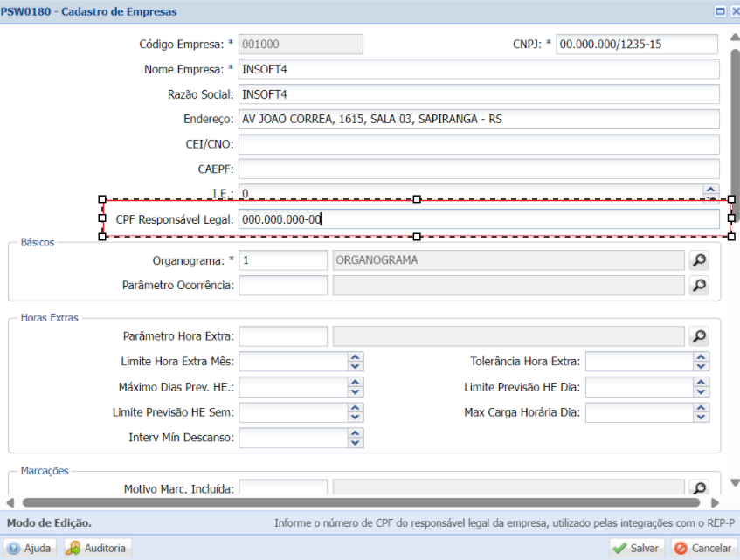Open Motivo Marc. Incluída search magnifier
740x560 pixels.
pyautogui.click(x=699, y=487)
